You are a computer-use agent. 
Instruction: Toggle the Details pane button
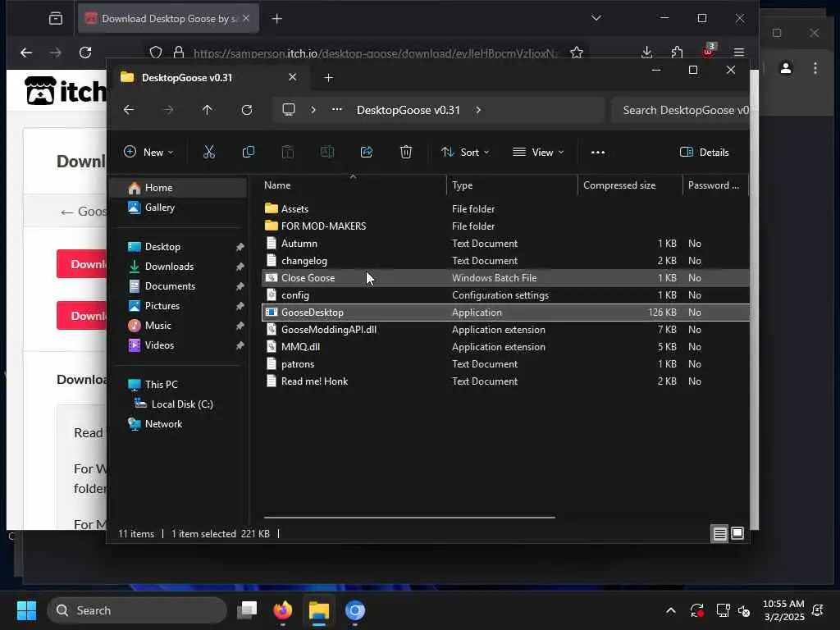tap(704, 152)
